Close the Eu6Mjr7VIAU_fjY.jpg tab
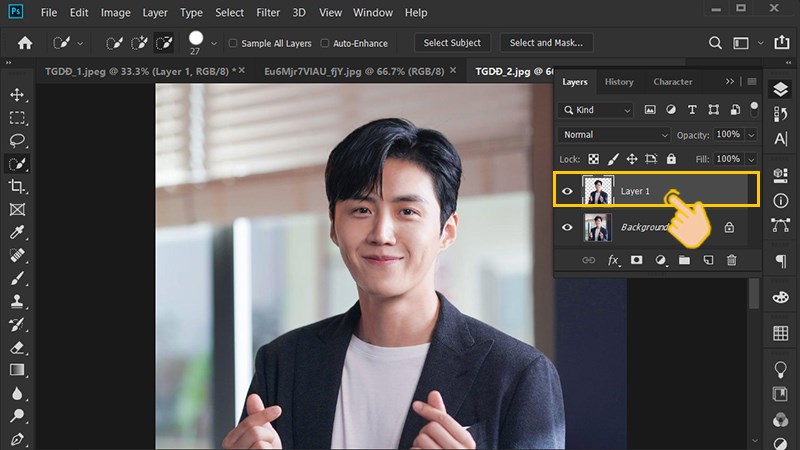 click(x=453, y=71)
